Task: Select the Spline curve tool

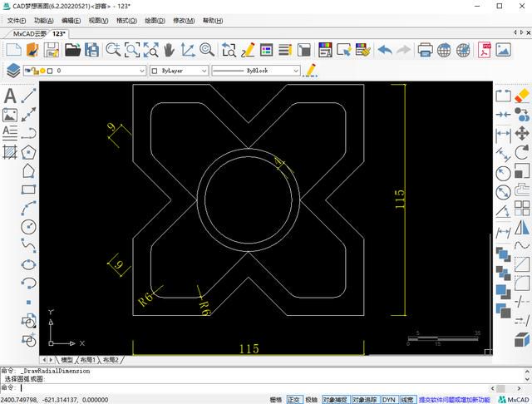Action: (28, 245)
